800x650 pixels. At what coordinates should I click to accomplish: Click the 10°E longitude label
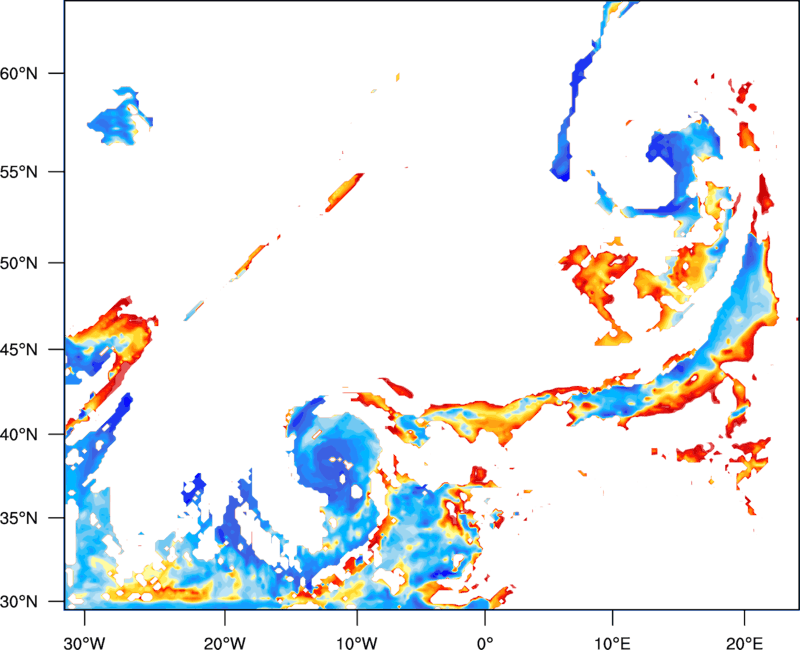point(611,643)
